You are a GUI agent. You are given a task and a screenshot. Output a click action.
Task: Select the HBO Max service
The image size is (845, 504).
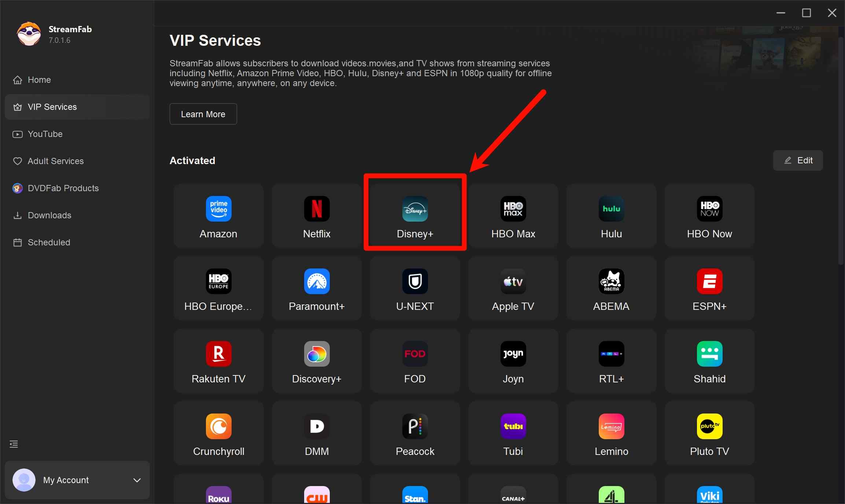point(513,215)
